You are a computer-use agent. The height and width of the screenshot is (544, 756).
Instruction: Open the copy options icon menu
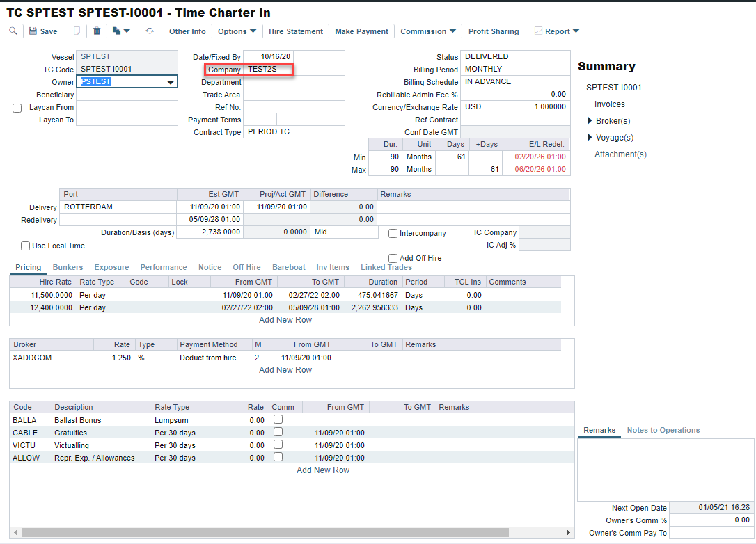[121, 31]
